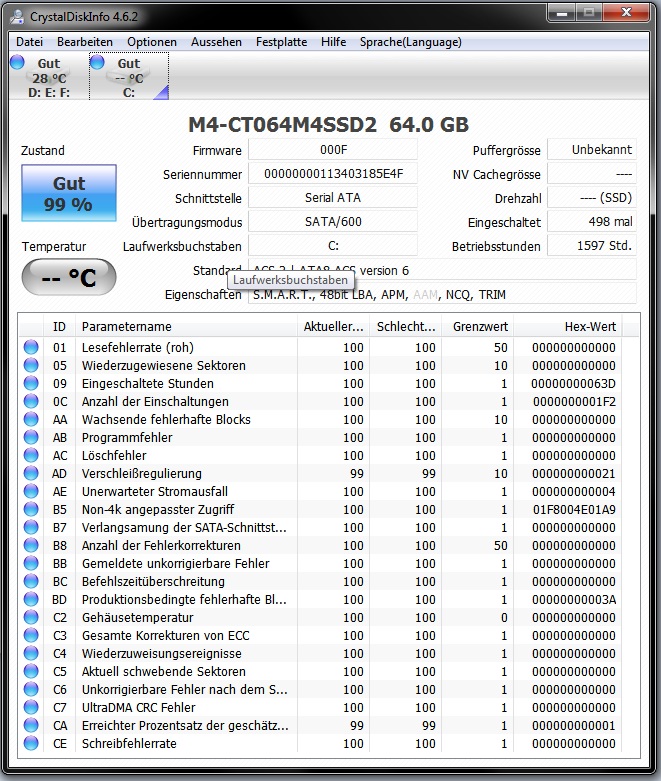The width and height of the screenshot is (661, 781).
Task: Minimize the CrystalDiskInfo window
Action: [562, 13]
